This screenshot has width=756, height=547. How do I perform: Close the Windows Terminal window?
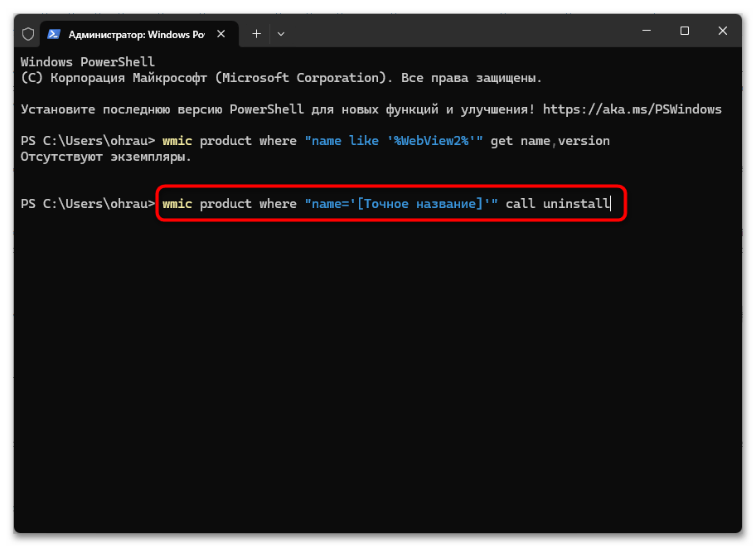click(724, 31)
